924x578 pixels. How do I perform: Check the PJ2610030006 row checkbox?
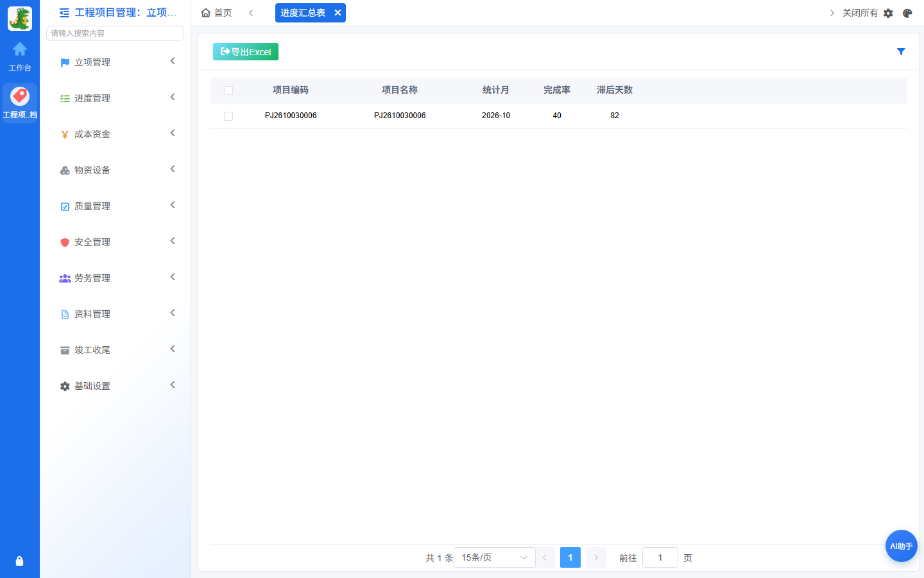point(228,116)
